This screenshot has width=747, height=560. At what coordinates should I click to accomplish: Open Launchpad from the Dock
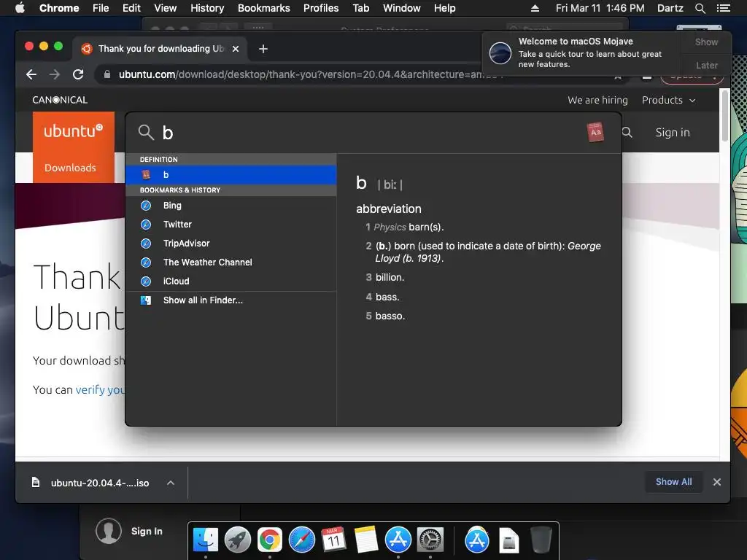pos(238,540)
